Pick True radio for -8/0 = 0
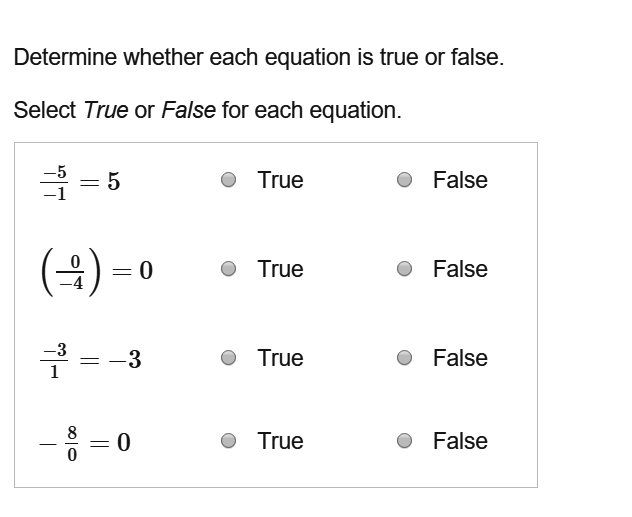Image resolution: width=632 pixels, height=517 pixels. coord(229,441)
